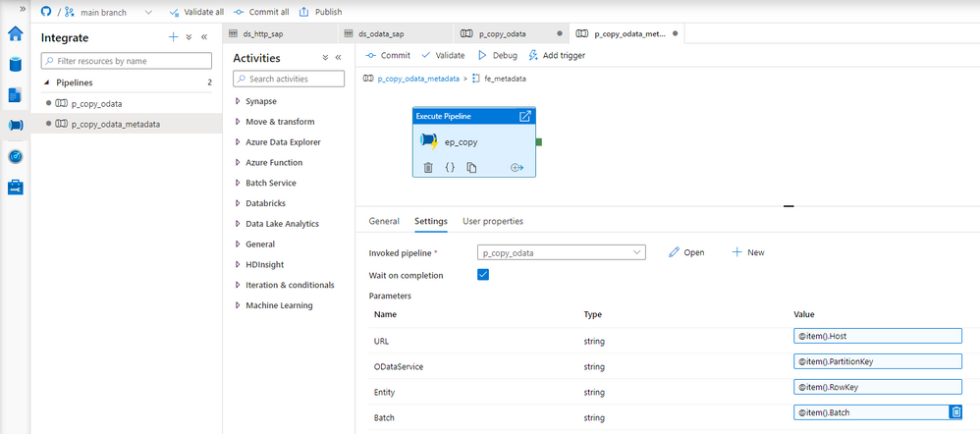980x434 pixels.
Task: Open the main branch dropdown
Action: (108, 12)
